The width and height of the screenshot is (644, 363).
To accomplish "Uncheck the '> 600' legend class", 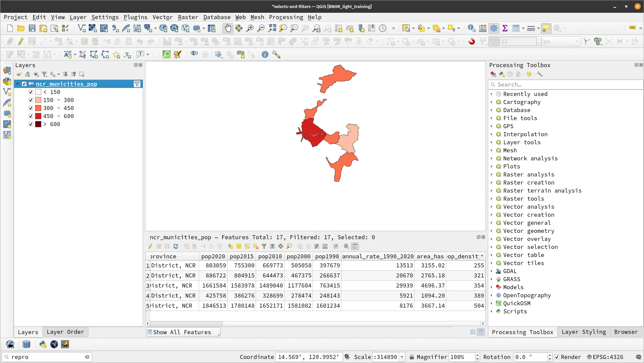I will point(31,124).
